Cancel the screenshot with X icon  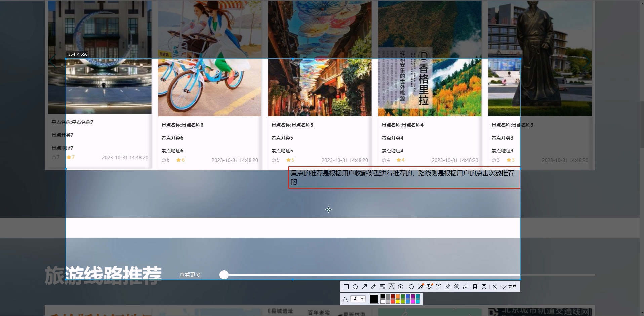[495, 287]
